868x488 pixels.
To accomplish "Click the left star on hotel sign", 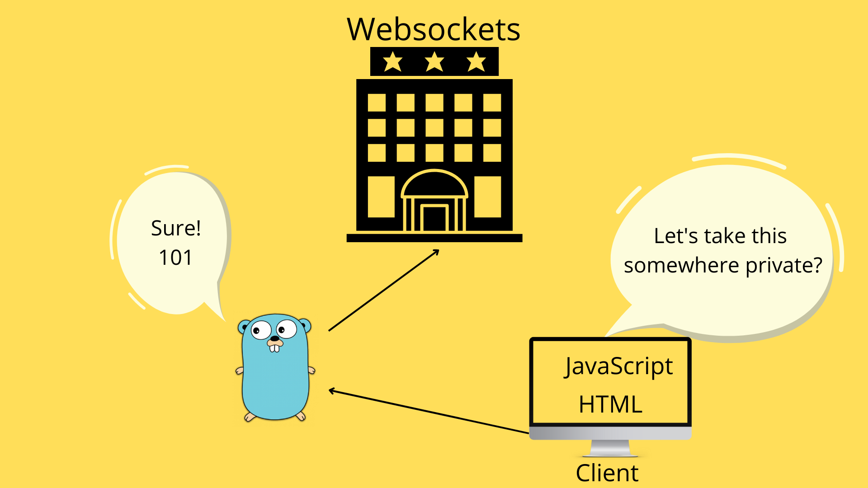I will coord(392,61).
